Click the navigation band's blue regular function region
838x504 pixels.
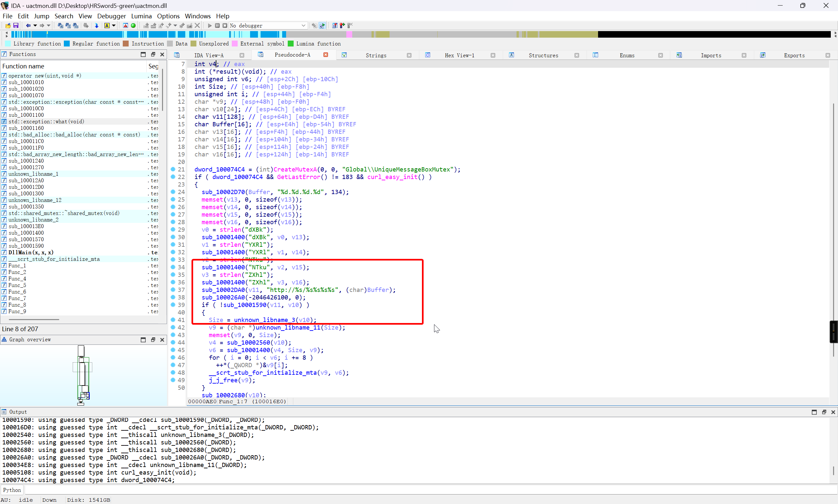85,34
